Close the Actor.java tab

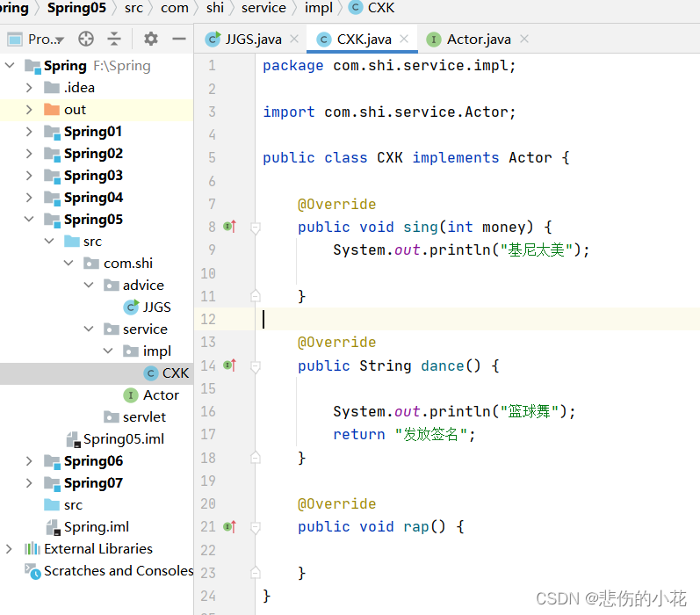(524, 39)
